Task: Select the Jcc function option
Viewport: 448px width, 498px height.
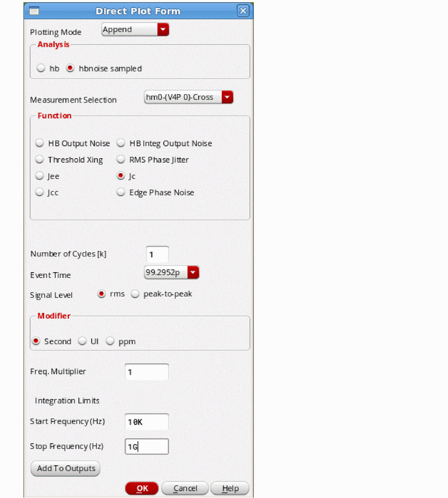Action: pyautogui.click(x=40, y=192)
